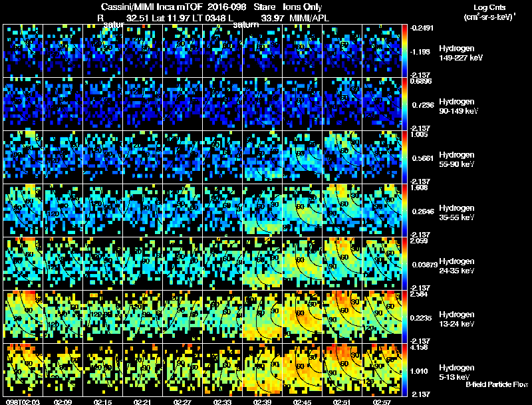Click the colorbar value 0.6896
The height and width of the screenshot is (405, 532).
click(421, 81)
